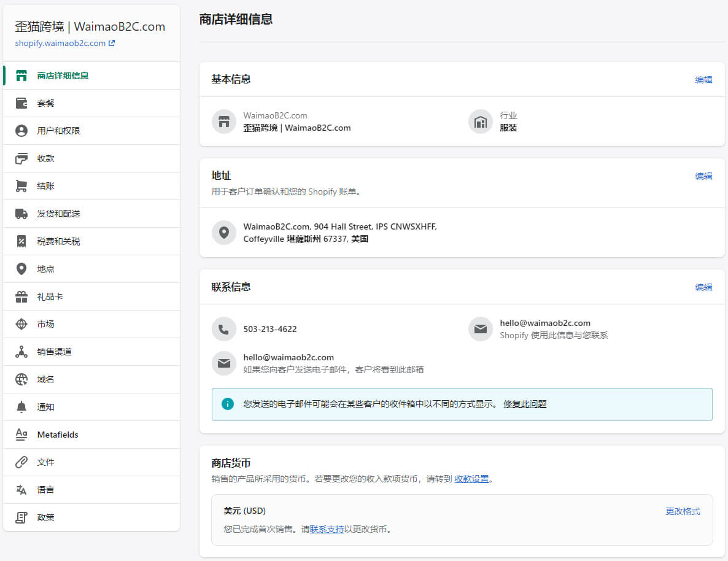This screenshot has height=561, width=728.
Task: Click the payment card icon beside 收款
Action: click(21, 158)
